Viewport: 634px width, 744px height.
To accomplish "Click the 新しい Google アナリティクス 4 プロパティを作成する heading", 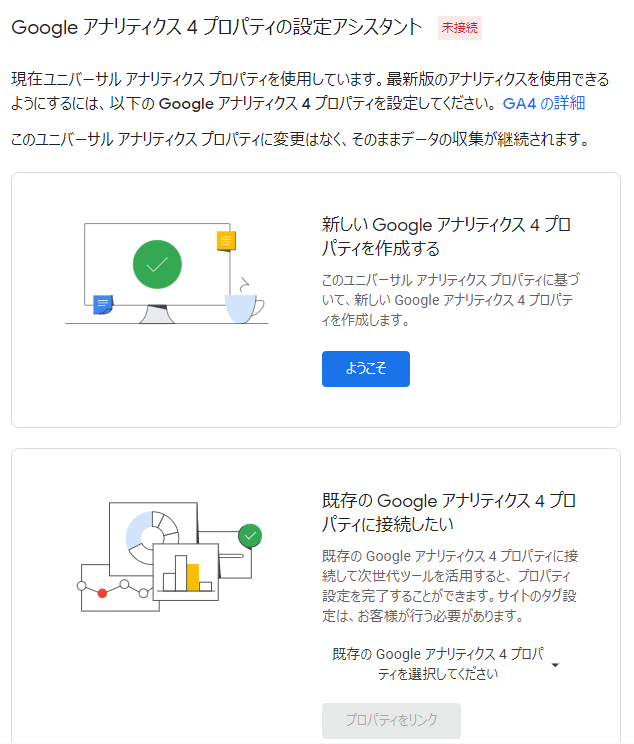I will [x=446, y=236].
